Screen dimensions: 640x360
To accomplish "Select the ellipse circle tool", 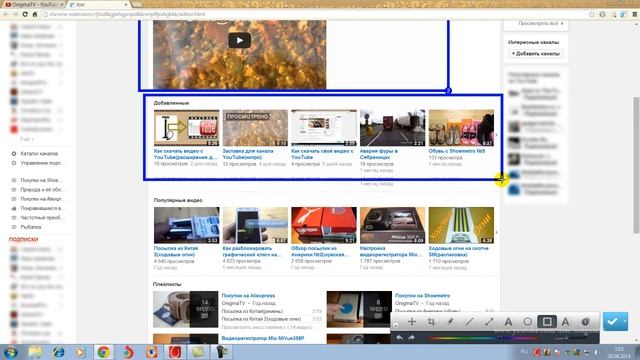I will pyautogui.click(x=527, y=322).
